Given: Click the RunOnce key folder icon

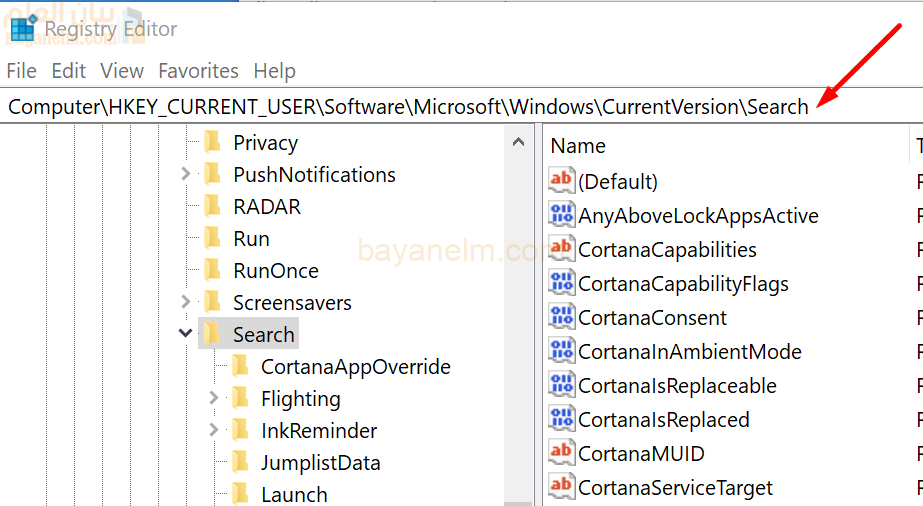Looking at the screenshot, I should tap(212, 270).
